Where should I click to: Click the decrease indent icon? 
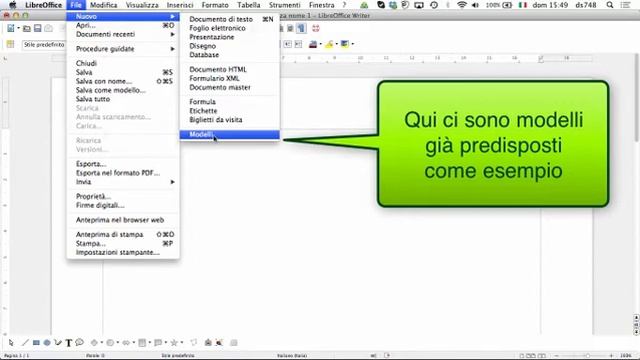click(x=288, y=44)
